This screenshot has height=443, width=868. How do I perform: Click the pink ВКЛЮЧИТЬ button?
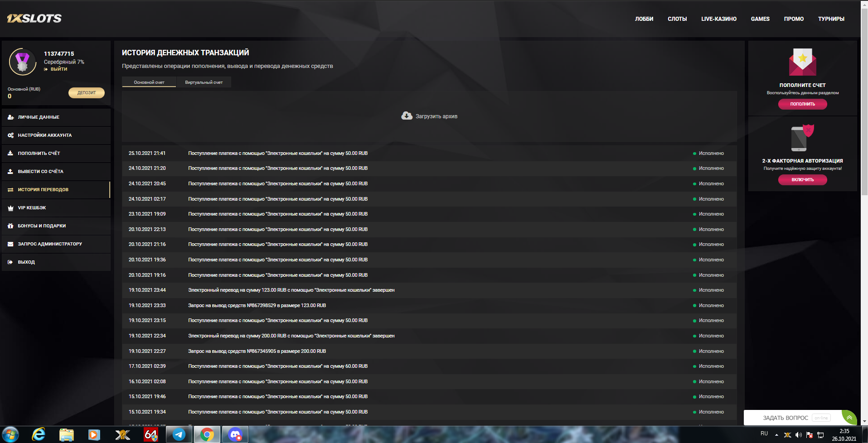tap(803, 180)
